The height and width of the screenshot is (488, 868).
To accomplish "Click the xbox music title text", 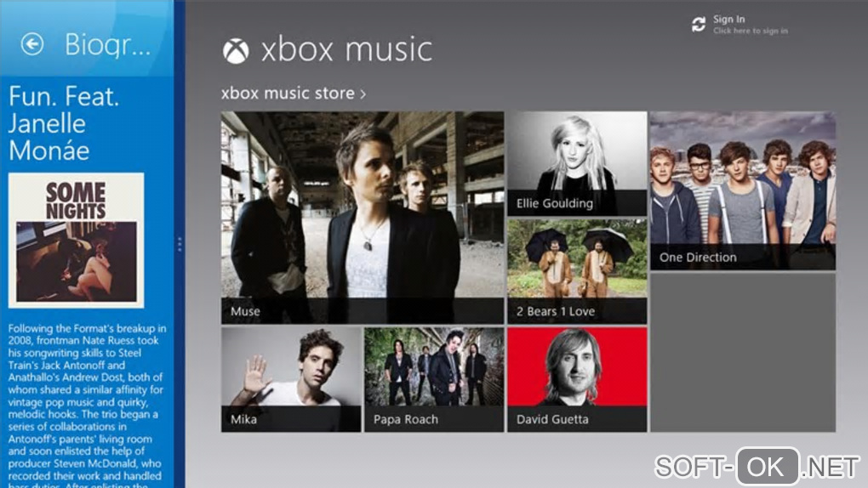I will pyautogui.click(x=346, y=50).
